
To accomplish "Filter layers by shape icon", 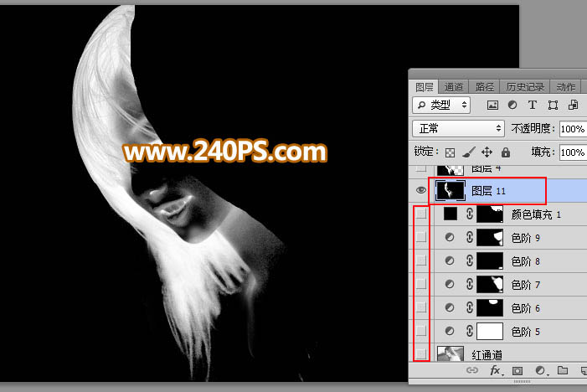I will [553, 106].
